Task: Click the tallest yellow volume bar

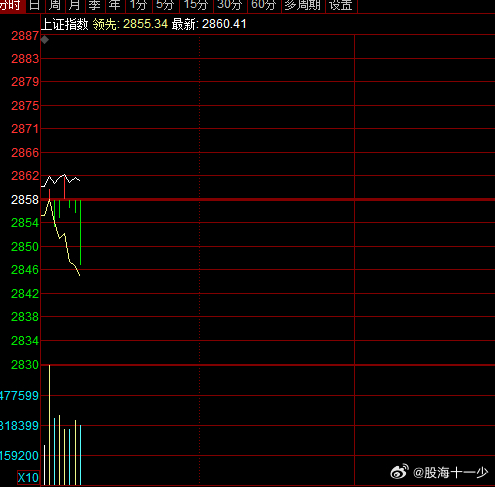Action: 49,425
